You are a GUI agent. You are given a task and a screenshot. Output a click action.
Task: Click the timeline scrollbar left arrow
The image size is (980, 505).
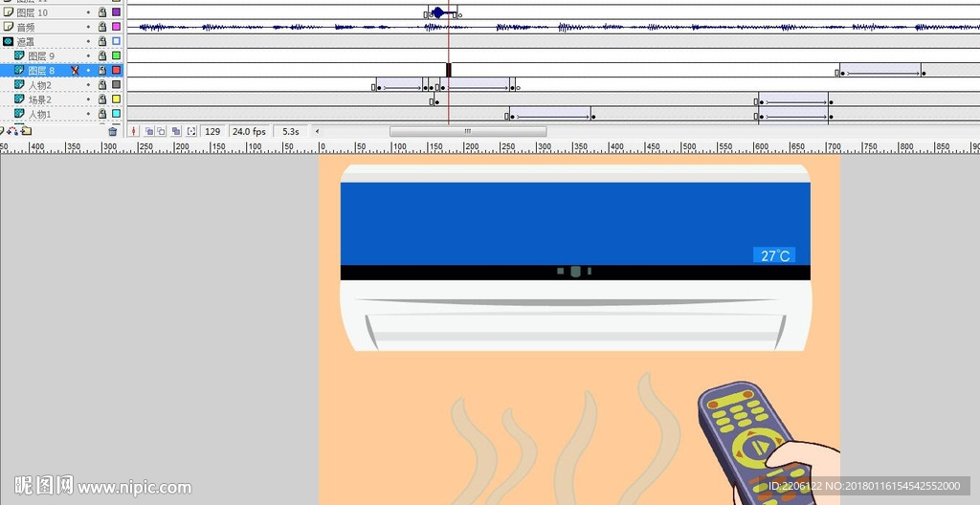coord(317,131)
